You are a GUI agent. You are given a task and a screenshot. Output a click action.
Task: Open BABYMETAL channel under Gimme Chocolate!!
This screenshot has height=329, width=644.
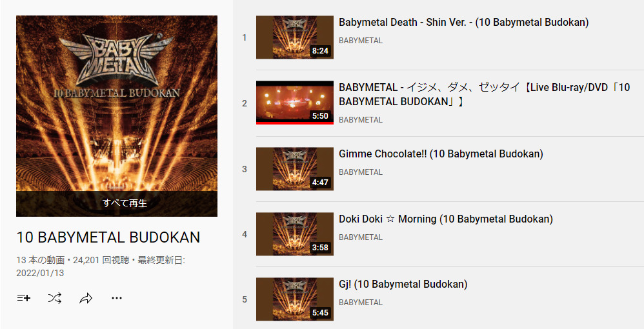pyautogui.click(x=361, y=172)
